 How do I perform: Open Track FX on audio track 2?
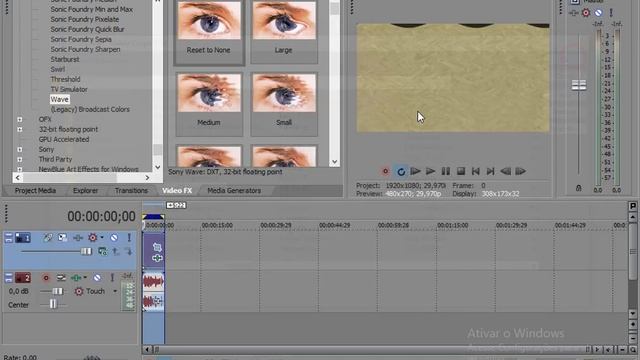pyautogui.click(x=76, y=278)
